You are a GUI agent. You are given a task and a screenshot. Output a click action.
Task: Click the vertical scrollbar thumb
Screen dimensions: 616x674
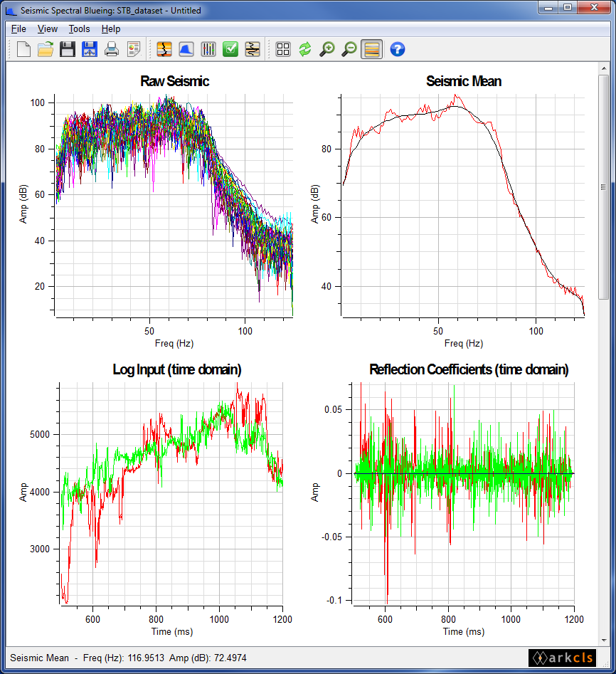603,186
